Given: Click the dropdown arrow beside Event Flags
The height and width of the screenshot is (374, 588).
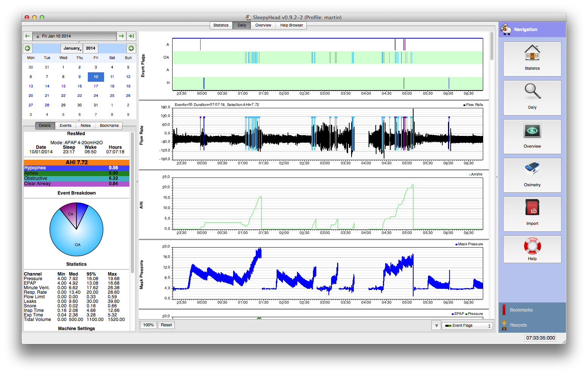Looking at the screenshot, I should [x=436, y=326].
